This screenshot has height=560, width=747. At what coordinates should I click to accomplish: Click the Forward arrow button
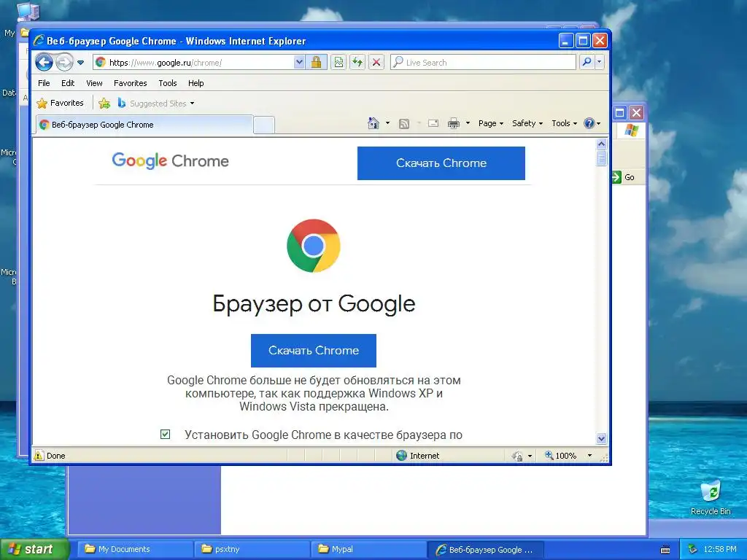[x=64, y=62]
